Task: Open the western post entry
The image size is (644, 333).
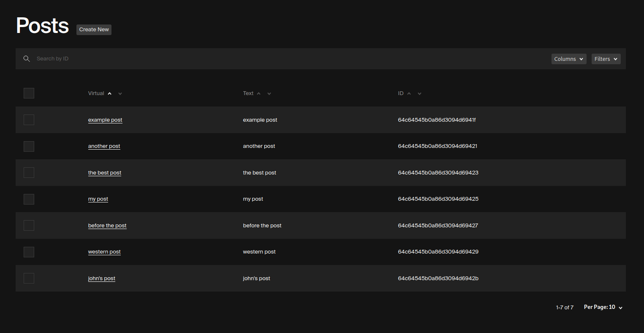Action: pyautogui.click(x=104, y=251)
